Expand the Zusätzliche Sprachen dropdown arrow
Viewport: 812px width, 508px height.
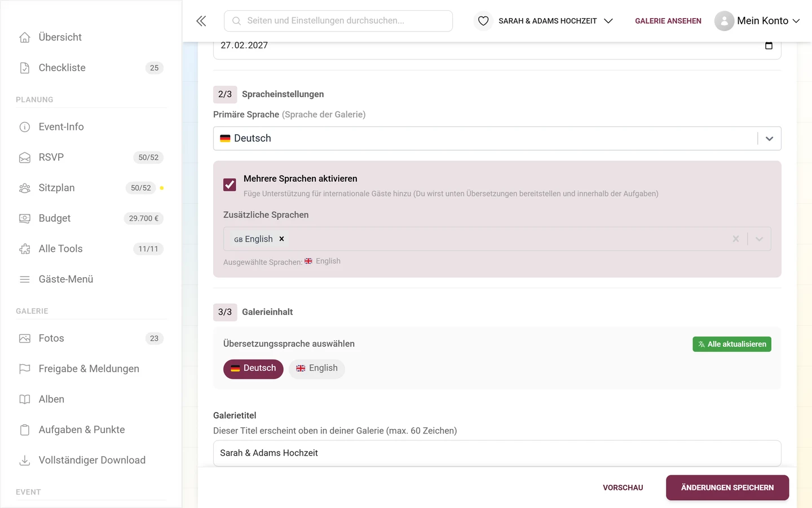pos(760,239)
